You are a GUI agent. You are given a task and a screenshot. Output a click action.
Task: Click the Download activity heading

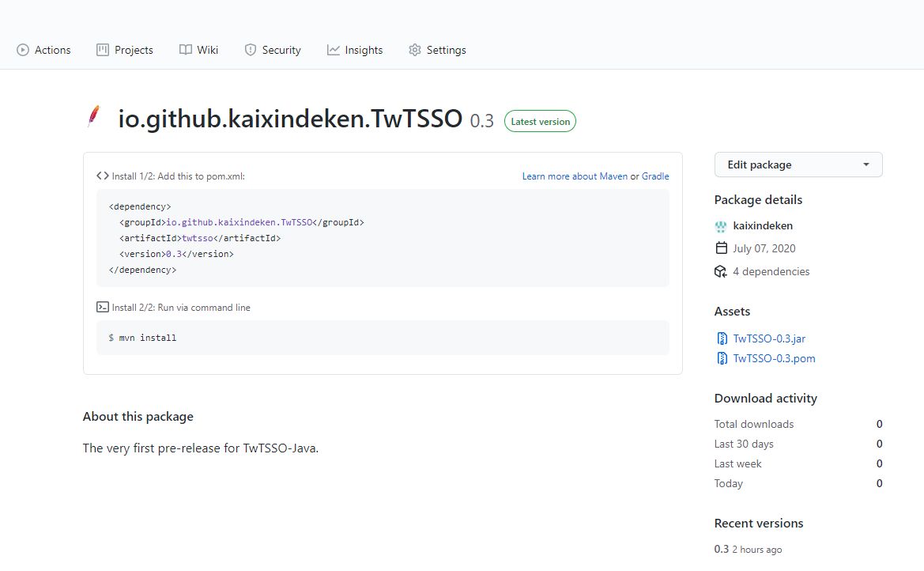pyautogui.click(x=765, y=398)
